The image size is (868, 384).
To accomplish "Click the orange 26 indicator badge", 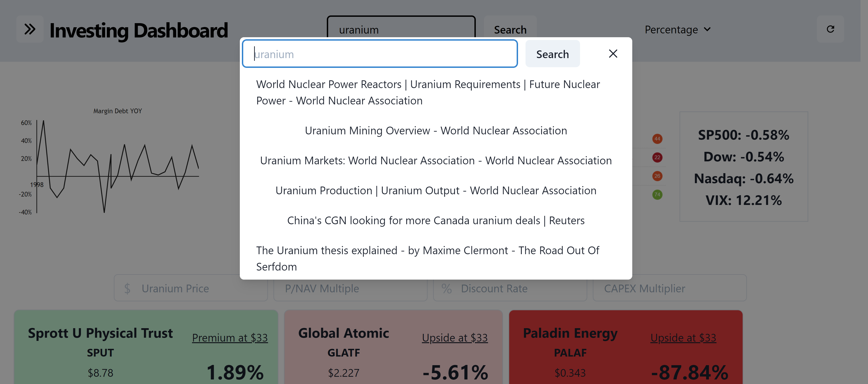I will (657, 176).
